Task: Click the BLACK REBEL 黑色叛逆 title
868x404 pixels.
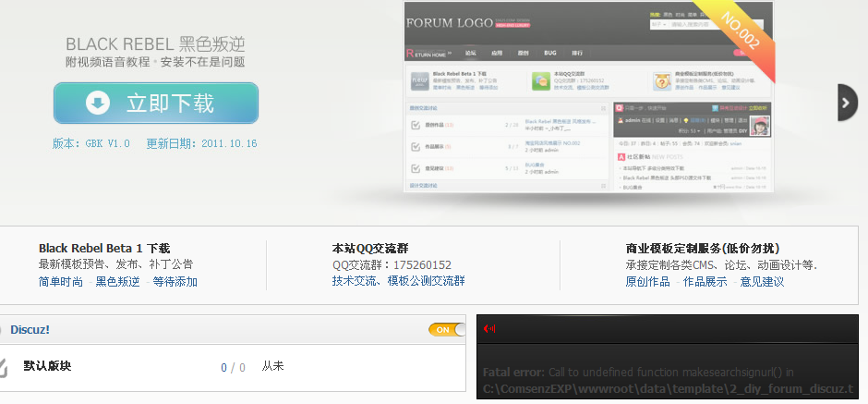Action: click(x=155, y=43)
